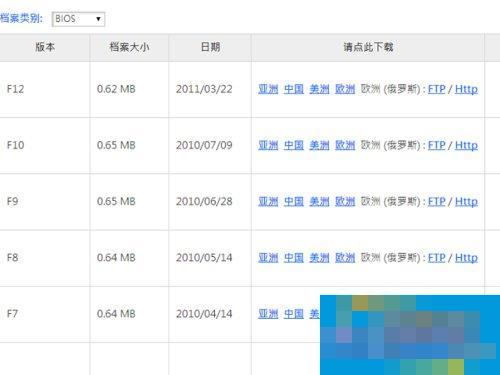Click the FTP link in the F8 row
Image resolution: width=500 pixels, height=375 pixels.
click(x=437, y=257)
